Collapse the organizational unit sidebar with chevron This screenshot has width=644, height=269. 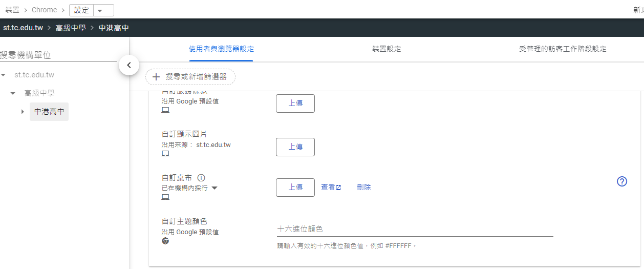click(x=129, y=65)
